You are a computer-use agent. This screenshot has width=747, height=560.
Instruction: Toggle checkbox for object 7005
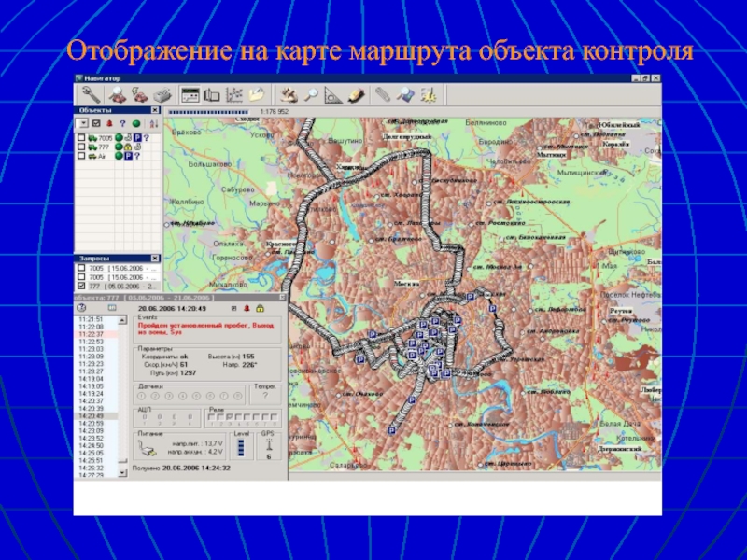pyautogui.click(x=81, y=138)
